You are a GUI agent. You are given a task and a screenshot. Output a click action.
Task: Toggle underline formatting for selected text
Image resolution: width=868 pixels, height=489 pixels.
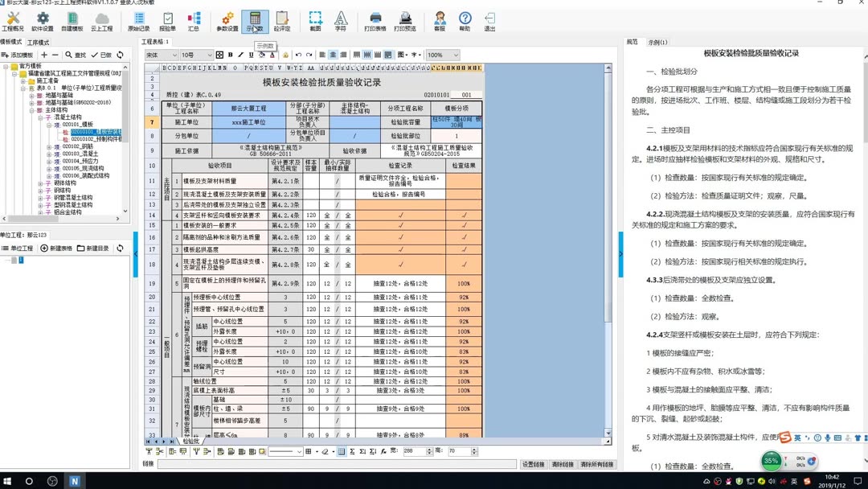point(250,55)
